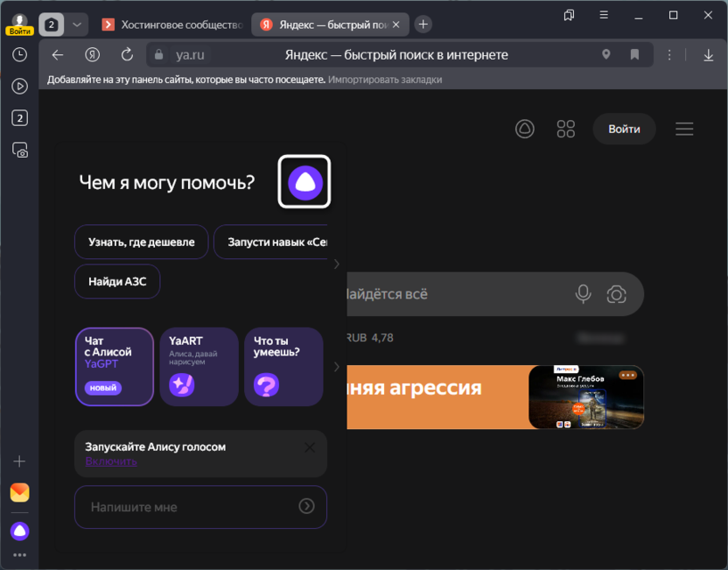Switch to the Хостинговое сообщество tab
This screenshot has width=728, height=570.
(172, 25)
